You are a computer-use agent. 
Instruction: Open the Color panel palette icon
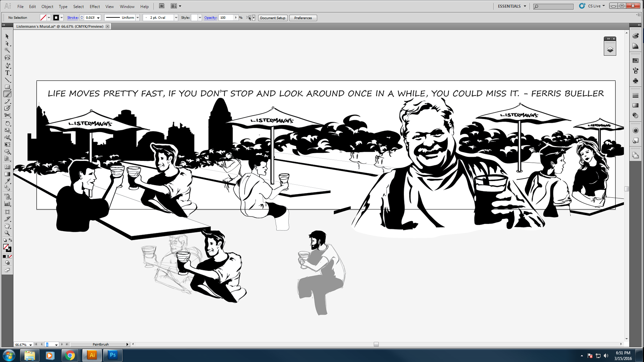(x=635, y=36)
